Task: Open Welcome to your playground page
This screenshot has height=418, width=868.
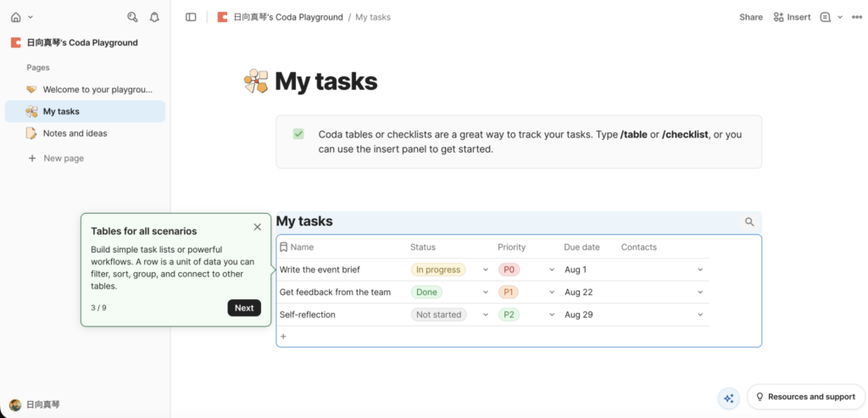Action: pyautogui.click(x=97, y=89)
